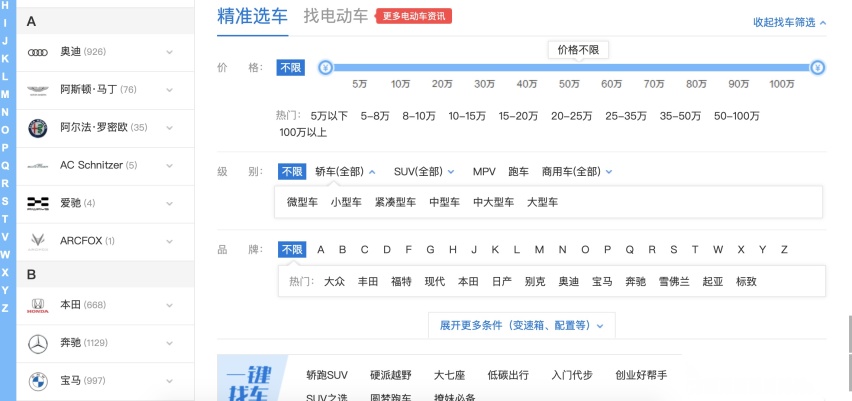Click the BMW logo icon
Viewport: 852px width, 401px height.
point(38,381)
